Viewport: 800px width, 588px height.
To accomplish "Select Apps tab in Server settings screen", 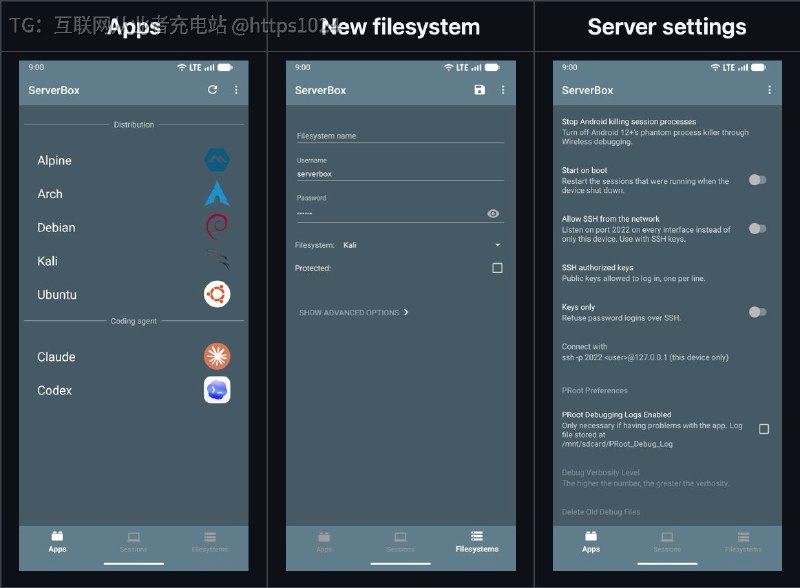I will [591, 542].
